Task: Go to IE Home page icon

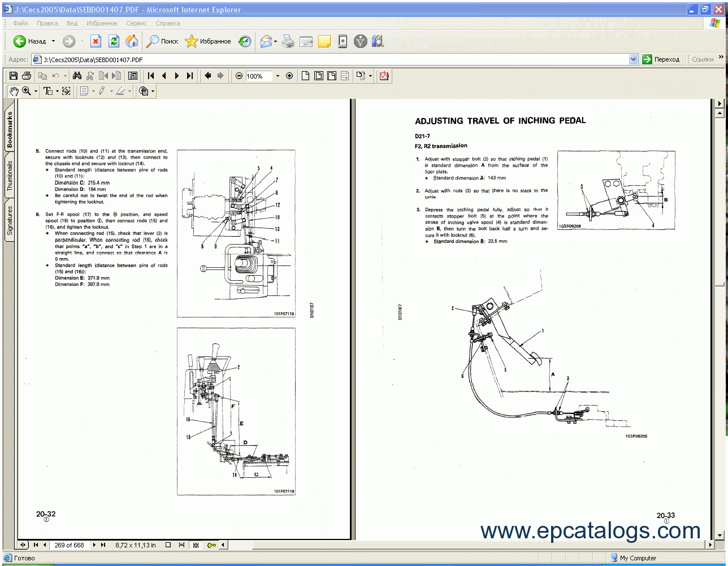Action: pyautogui.click(x=132, y=41)
